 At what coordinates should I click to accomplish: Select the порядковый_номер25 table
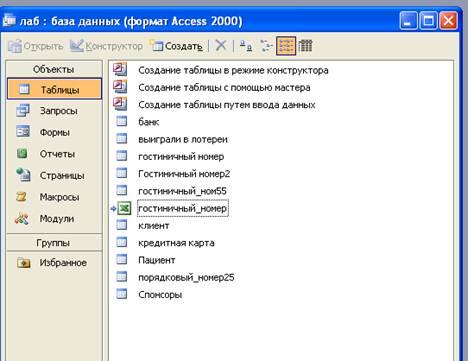click(x=186, y=278)
